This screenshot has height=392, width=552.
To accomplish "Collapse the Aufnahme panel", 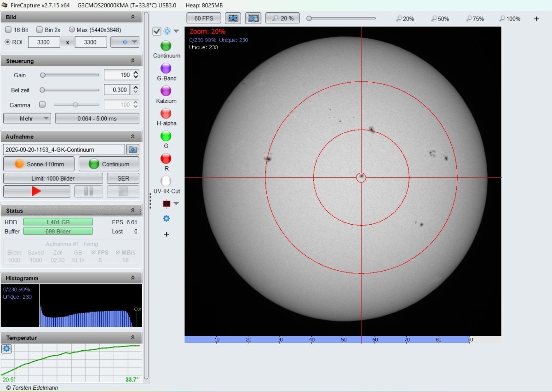I will click(133, 136).
